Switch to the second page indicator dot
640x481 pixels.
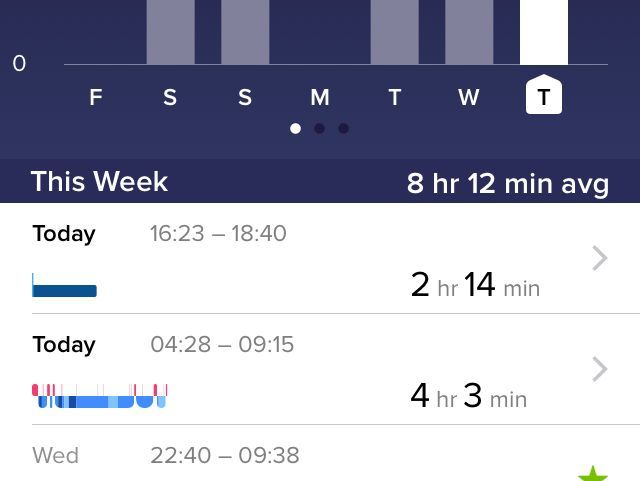point(320,129)
